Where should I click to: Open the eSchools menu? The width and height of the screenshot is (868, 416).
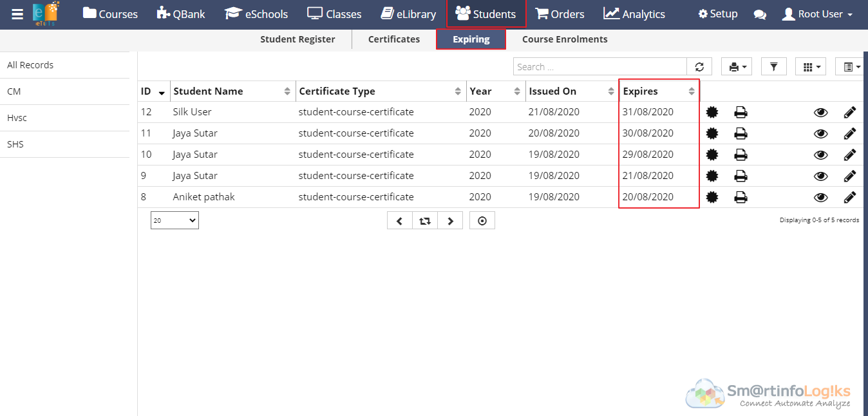pyautogui.click(x=256, y=14)
